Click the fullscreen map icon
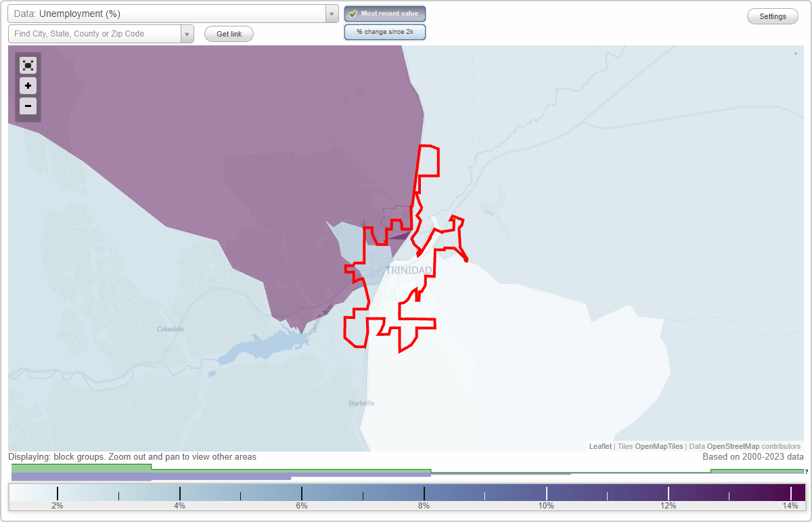The image size is (812, 522). (x=28, y=66)
